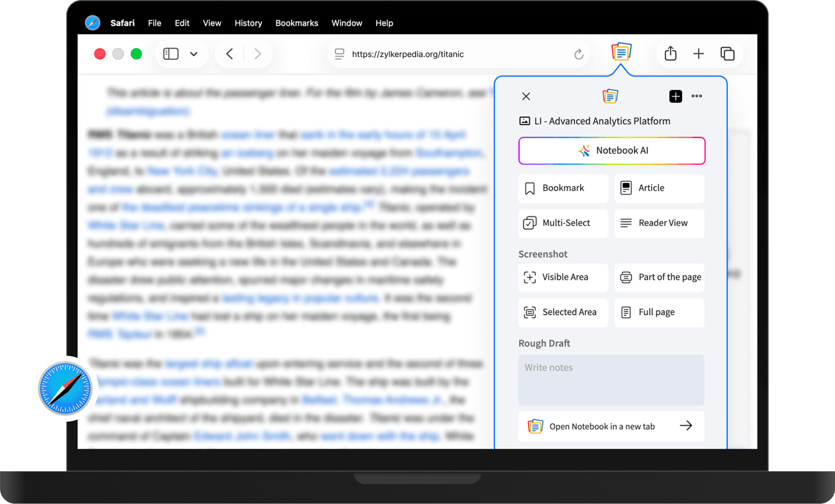The image size is (835, 504).
Task: Show all tabs with the tab overview icon
Action: coord(728,54)
